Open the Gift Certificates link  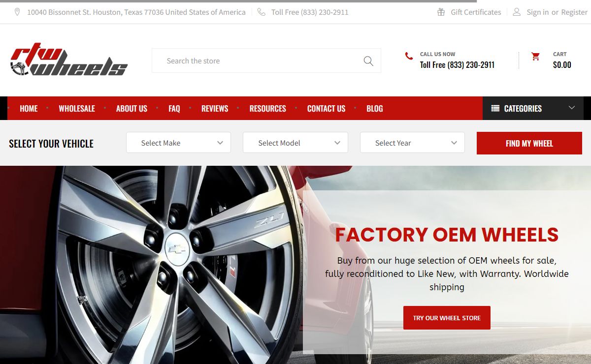click(476, 12)
